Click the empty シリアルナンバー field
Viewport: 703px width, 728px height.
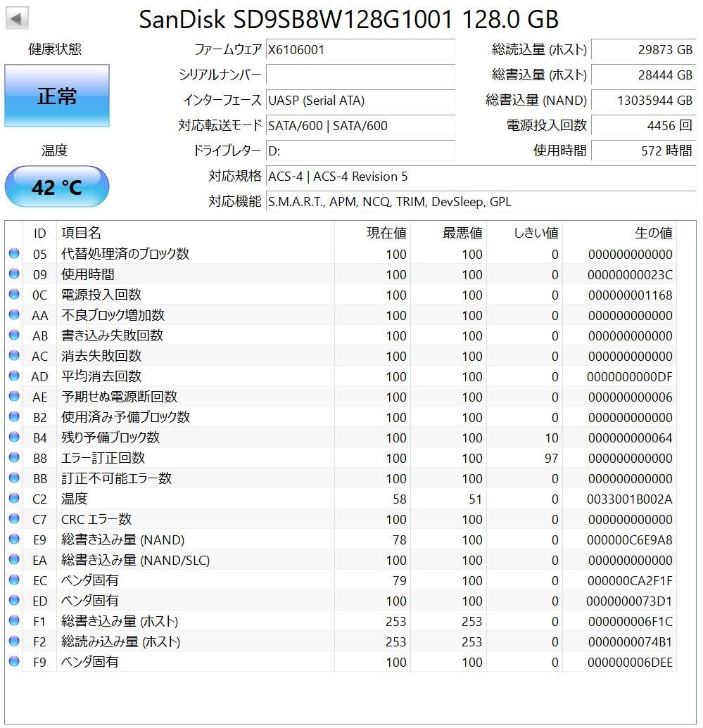360,75
